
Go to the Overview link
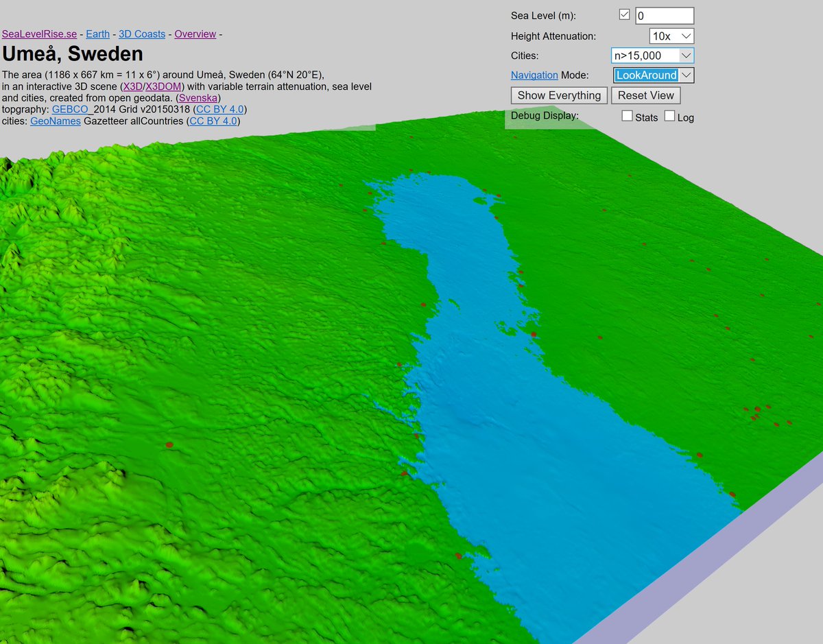click(195, 34)
